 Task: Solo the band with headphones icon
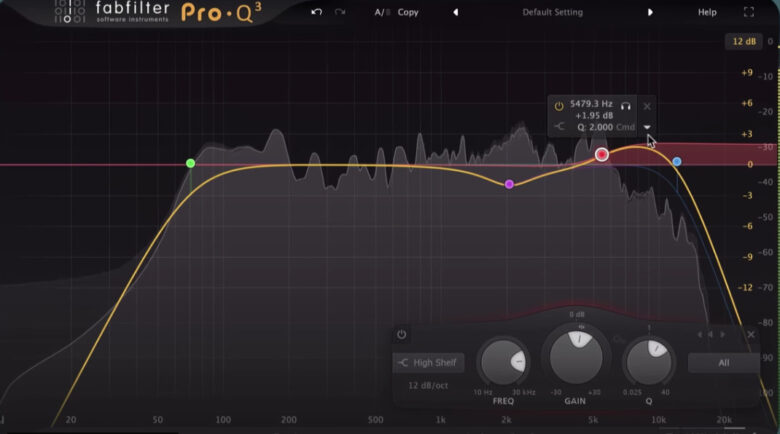pos(626,106)
